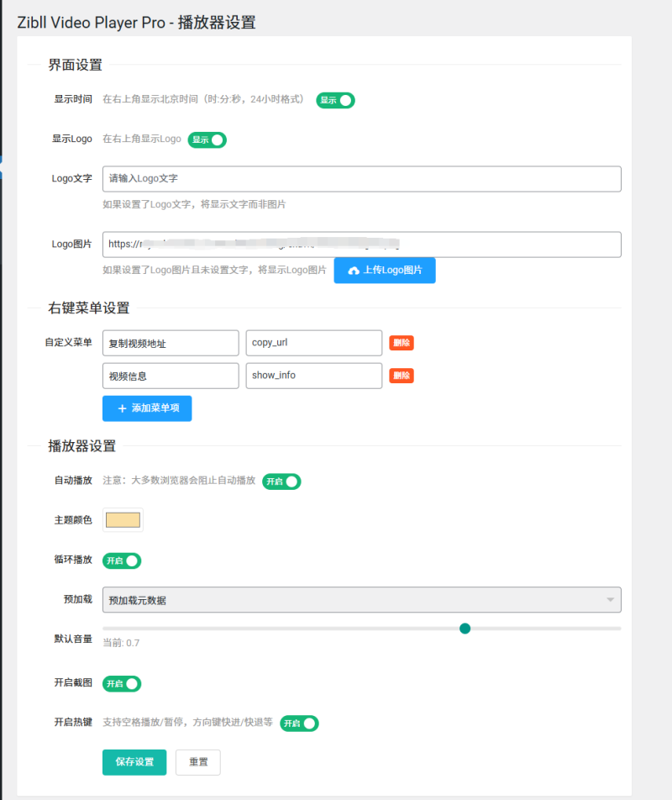Viewport: 672px width, 800px height.
Task: Click the 视频信息 menu name field
Action: pyautogui.click(x=170, y=376)
